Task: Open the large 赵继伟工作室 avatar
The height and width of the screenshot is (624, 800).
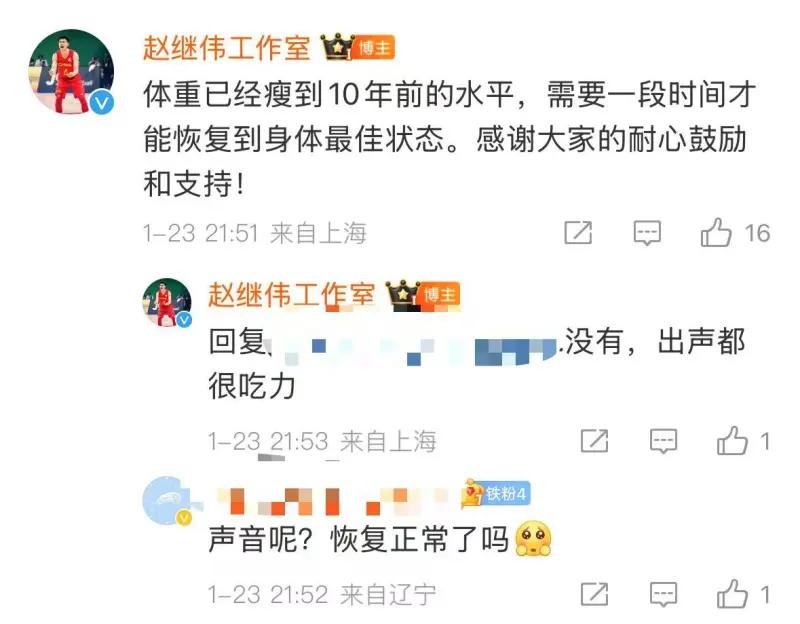Action: point(71,71)
